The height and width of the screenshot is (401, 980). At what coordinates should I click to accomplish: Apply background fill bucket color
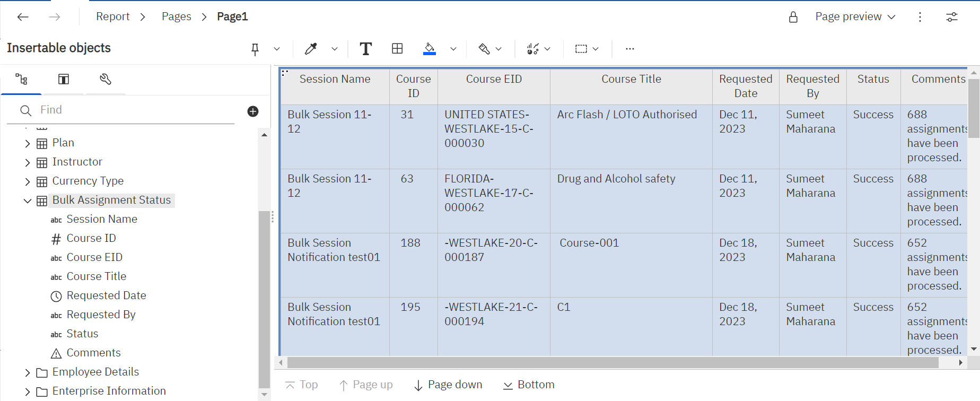[430, 49]
